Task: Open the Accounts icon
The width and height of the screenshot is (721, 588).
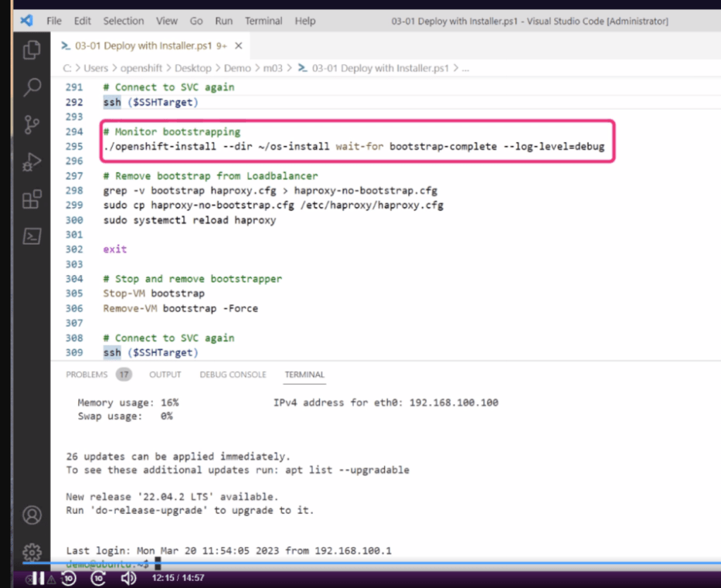Action: click(x=32, y=515)
